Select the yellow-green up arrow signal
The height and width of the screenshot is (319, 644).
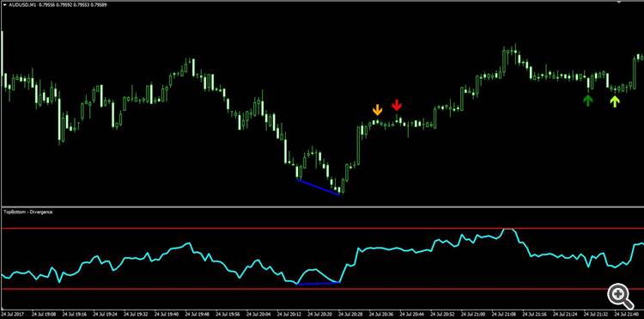click(x=615, y=101)
